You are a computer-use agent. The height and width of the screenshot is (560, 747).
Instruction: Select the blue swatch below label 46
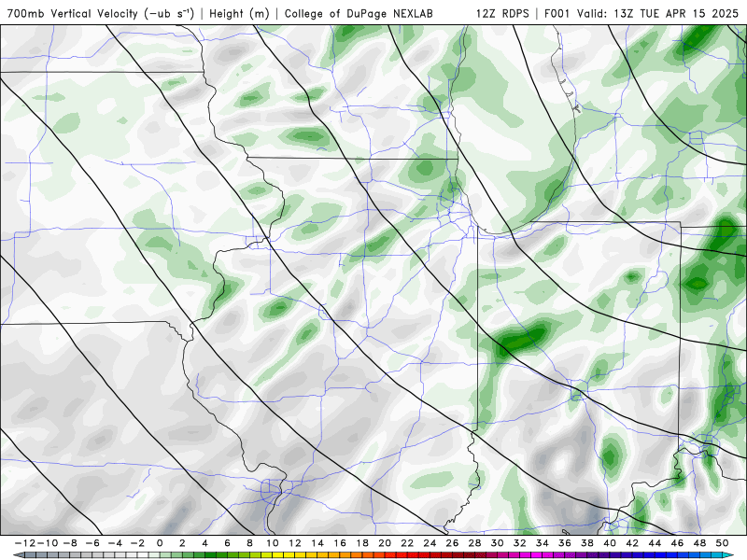tap(683, 555)
